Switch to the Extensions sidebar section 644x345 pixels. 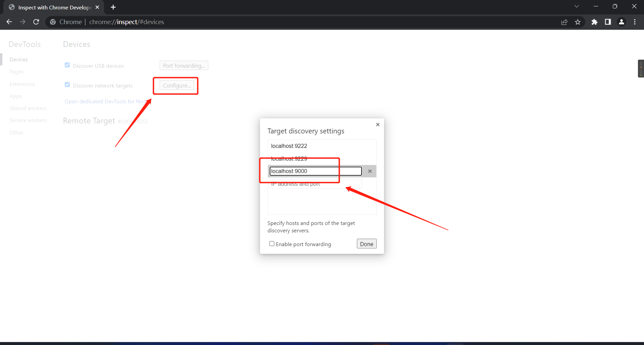(22, 84)
